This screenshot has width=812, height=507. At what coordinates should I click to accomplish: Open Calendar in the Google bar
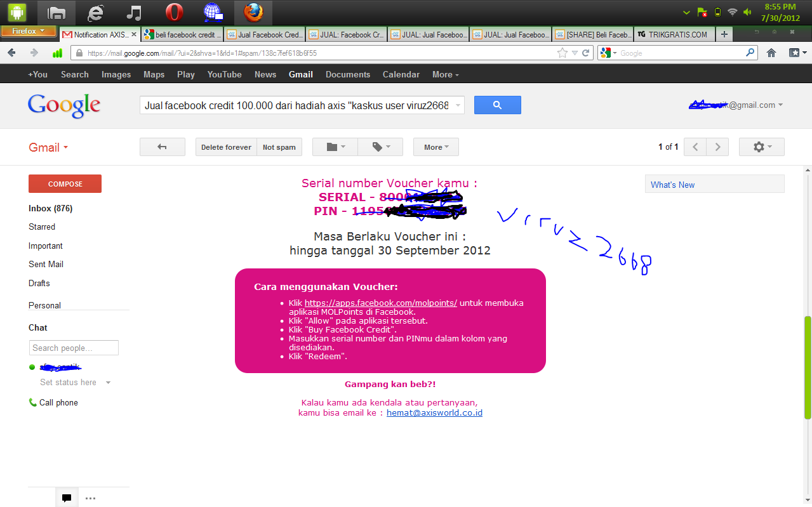[401, 74]
